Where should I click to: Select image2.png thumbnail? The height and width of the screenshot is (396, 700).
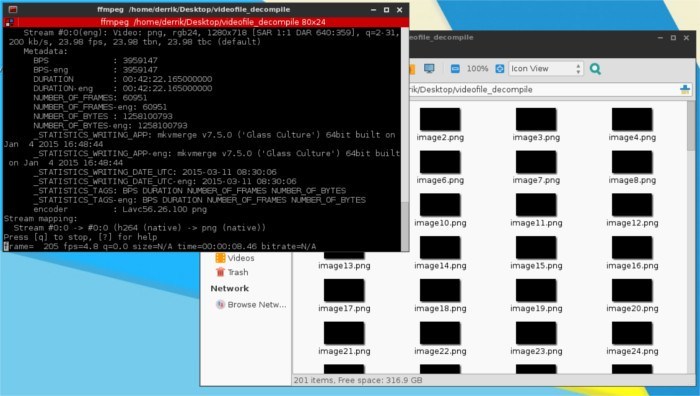click(x=440, y=120)
